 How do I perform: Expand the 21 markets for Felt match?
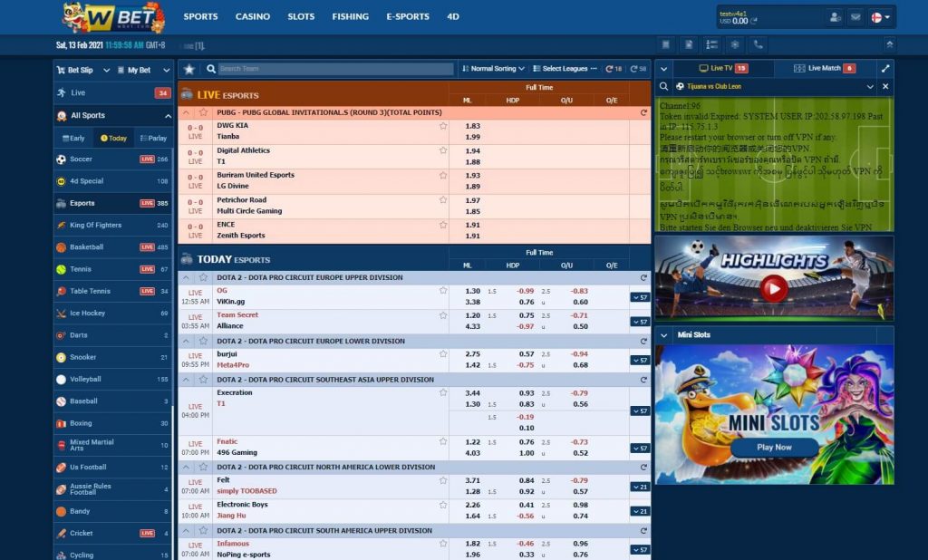[x=640, y=487]
